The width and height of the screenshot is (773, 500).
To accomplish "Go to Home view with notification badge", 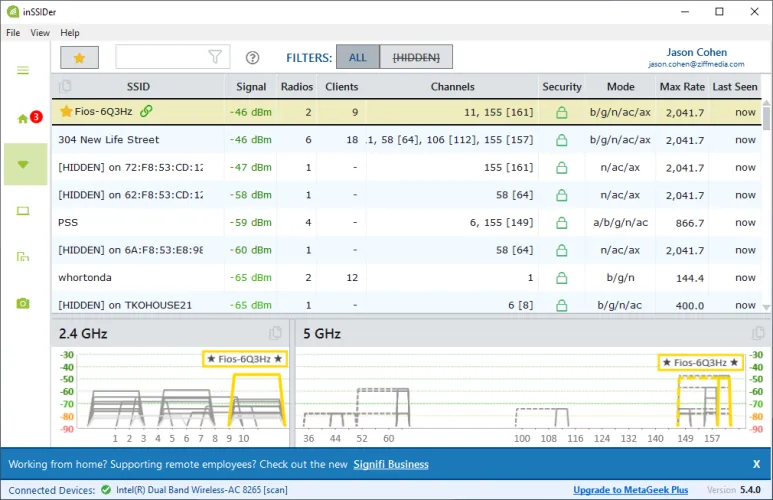I will [x=23, y=118].
